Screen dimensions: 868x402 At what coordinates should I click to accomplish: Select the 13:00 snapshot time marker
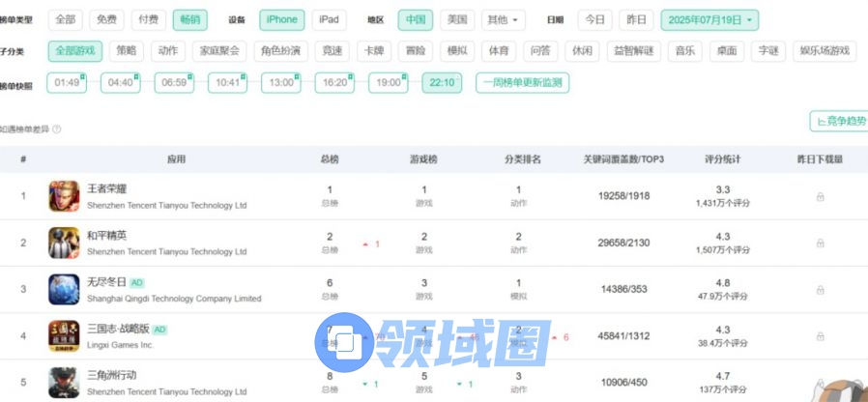click(282, 83)
